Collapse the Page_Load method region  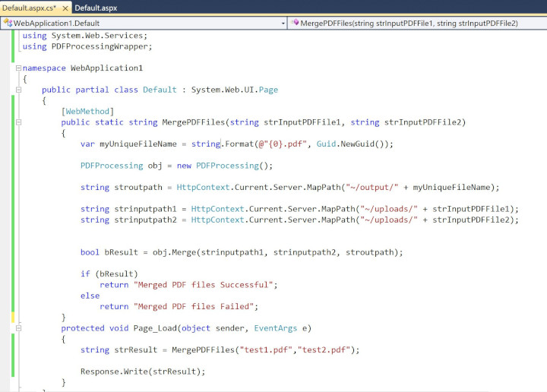coord(18,328)
